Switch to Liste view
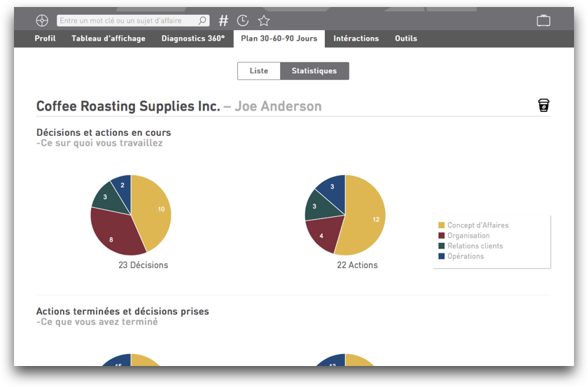Screen dimensions: 588x387 259,71
